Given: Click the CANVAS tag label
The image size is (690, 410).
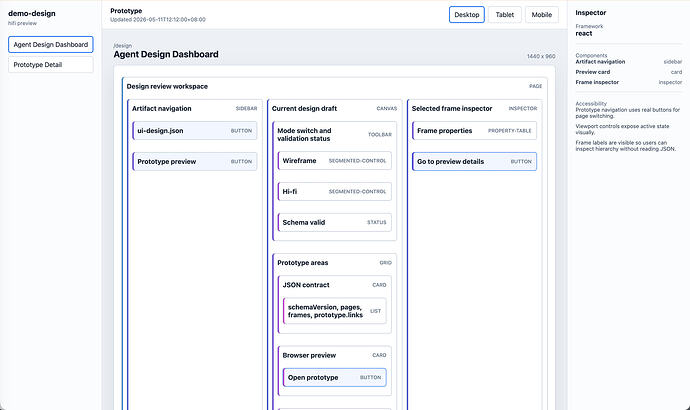Looking at the screenshot, I should [386, 108].
